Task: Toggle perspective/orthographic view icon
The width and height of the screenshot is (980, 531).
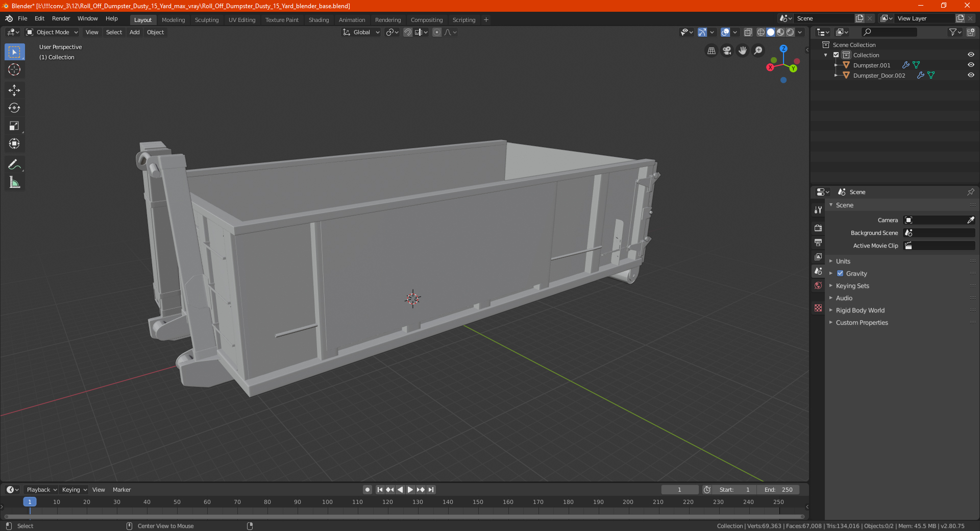Action: pos(712,51)
